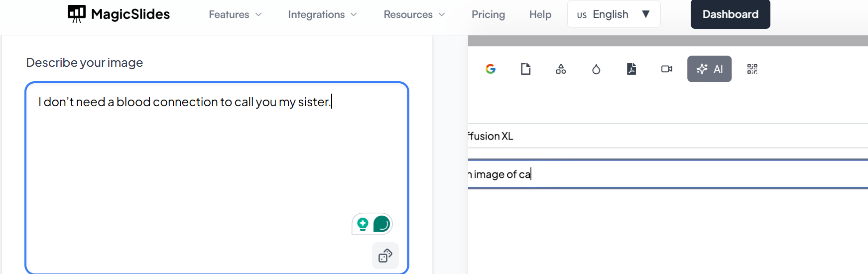
Task: Click the Google logo icon
Action: pos(491,69)
